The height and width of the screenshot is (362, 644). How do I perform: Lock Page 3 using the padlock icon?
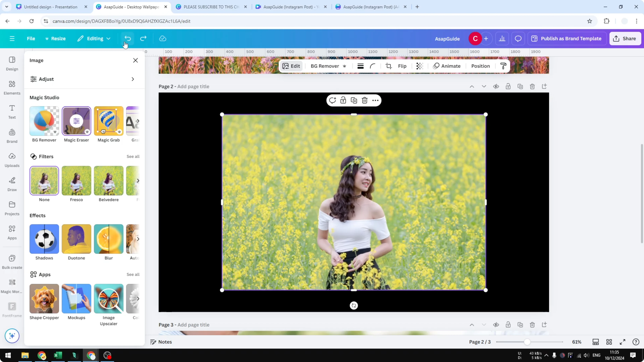[508, 325]
